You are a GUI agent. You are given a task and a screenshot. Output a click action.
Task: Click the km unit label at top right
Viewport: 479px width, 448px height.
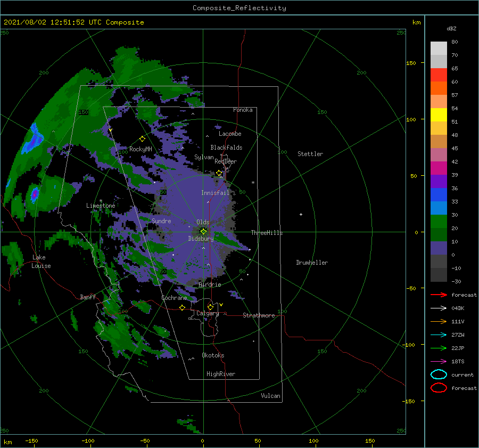coord(416,22)
